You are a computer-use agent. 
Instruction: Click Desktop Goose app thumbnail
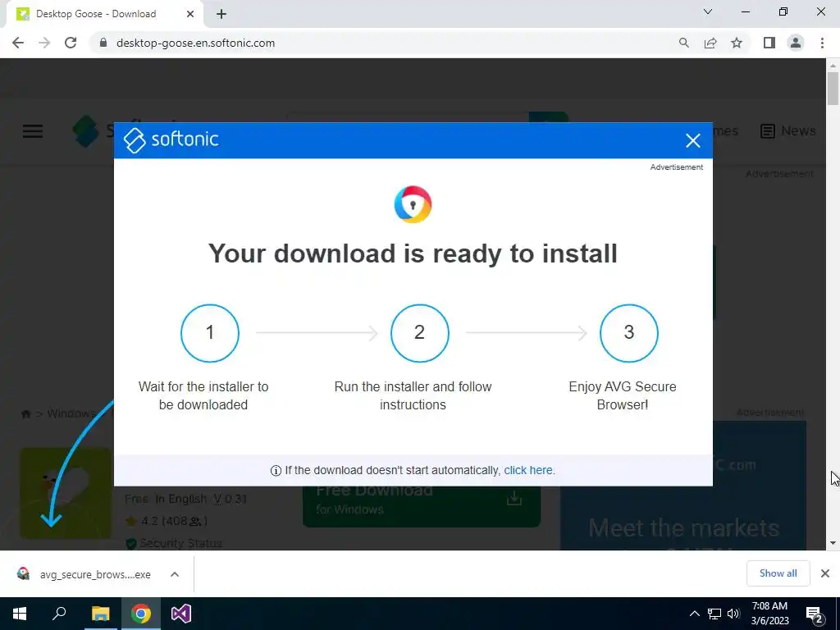point(66,493)
